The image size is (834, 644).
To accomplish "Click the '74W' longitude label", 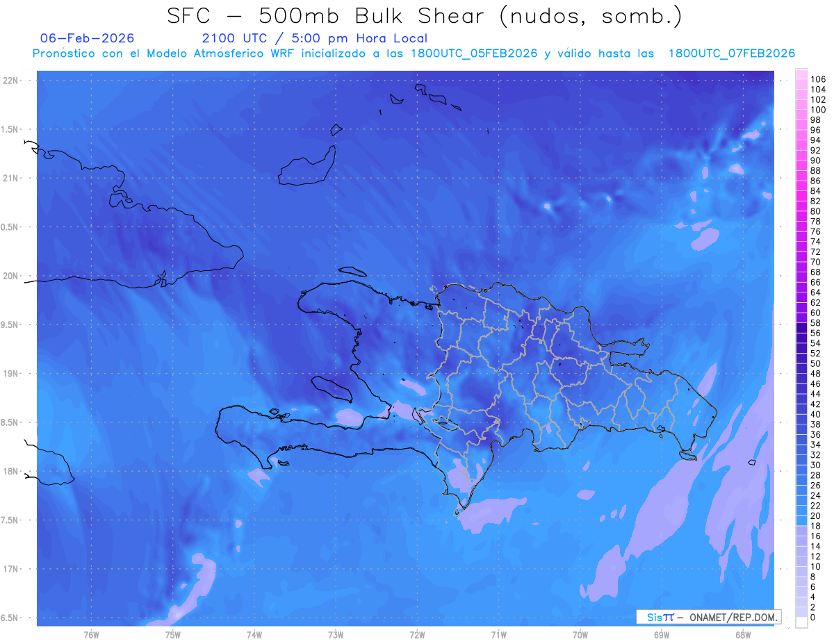I will point(254,634).
